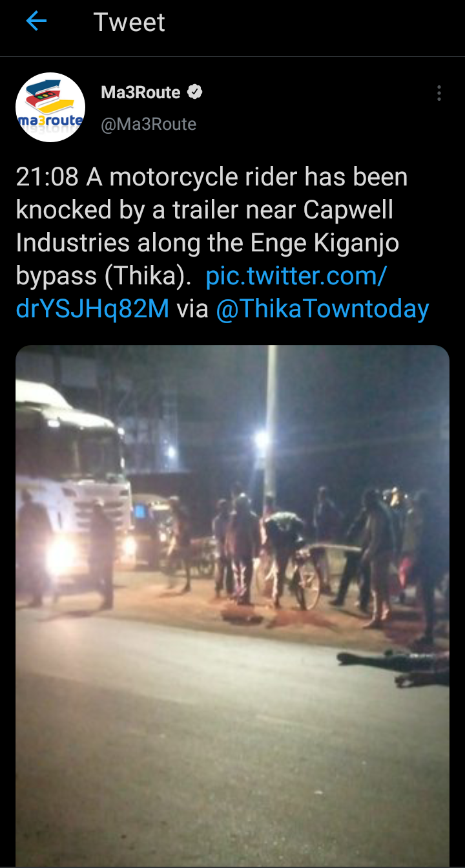Click the bright street light in photo
This screenshot has width=465, height=868.
click(x=262, y=441)
